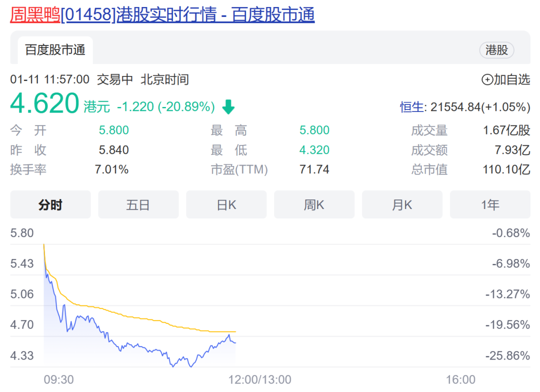Screen dimensions: 540x392
Task: Click the 总市值 value 110.10亿
Action: 506,169
